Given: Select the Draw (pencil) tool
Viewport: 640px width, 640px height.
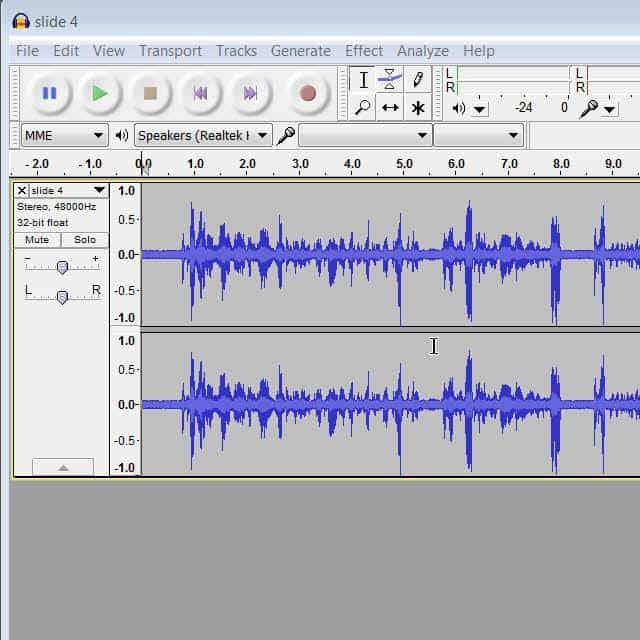Looking at the screenshot, I should coord(418,80).
